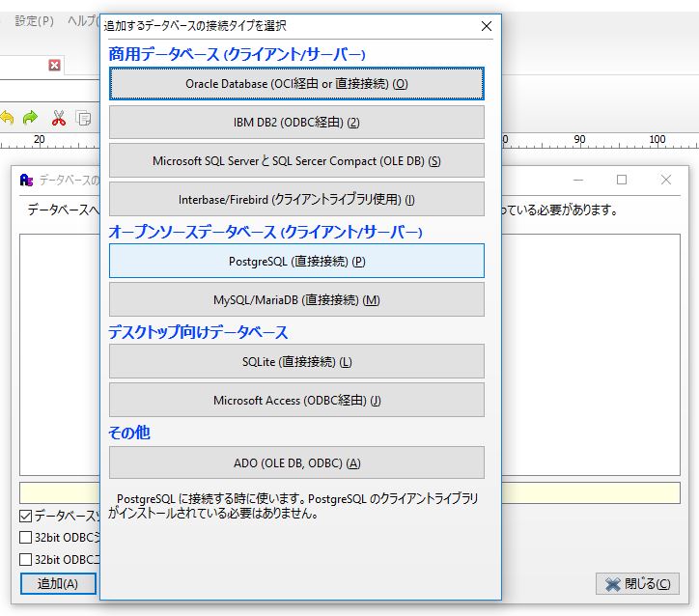699x616 pixels.
Task: Open the 設定(P) menu
Action: point(34,21)
